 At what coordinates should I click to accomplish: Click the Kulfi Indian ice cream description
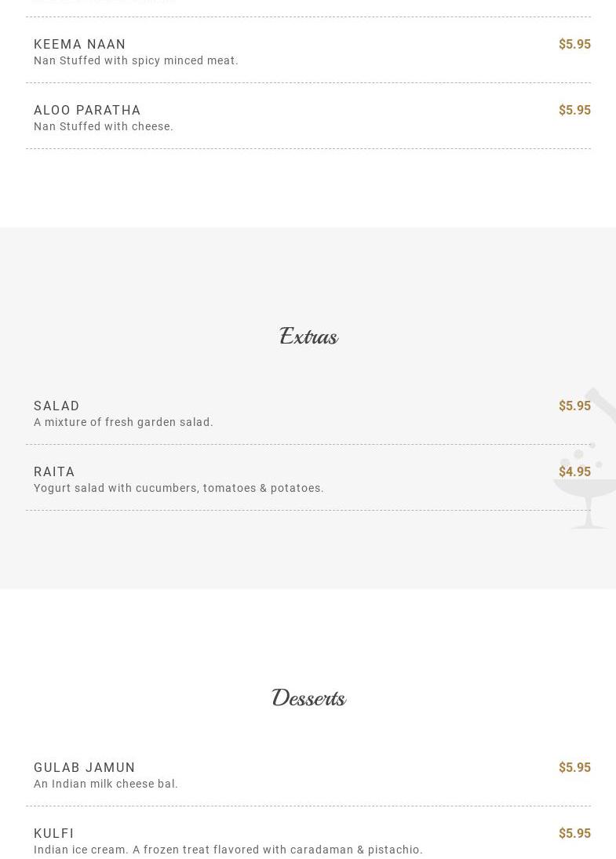coord(228,850)
